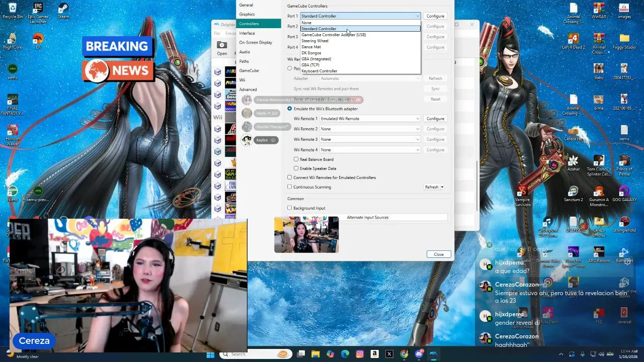The height and width of the screenshot is (362, 644).
Task: Open Microsoft Edge from the taskbar
Action: [x=345, y=354]
